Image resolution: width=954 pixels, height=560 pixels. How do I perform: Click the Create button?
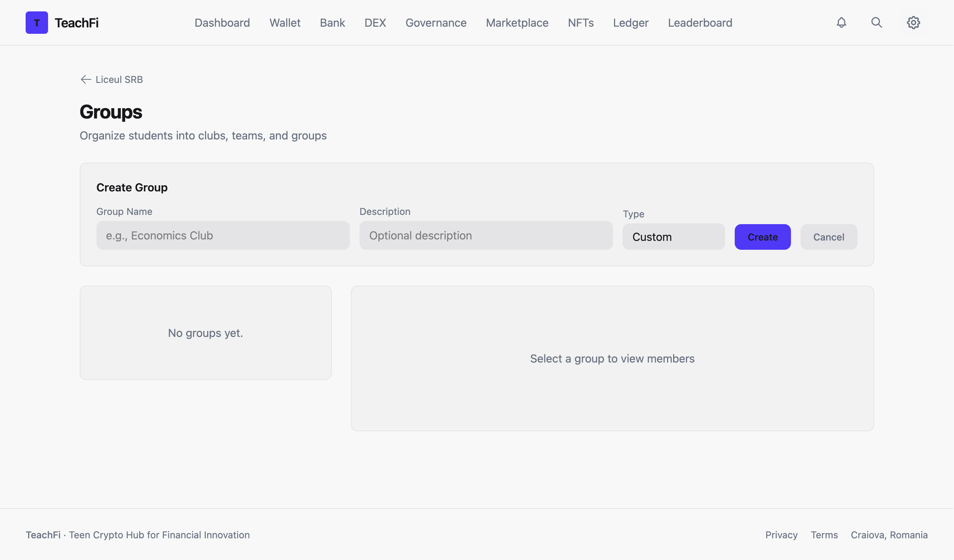pyautogui.click(x=762, y=237)
